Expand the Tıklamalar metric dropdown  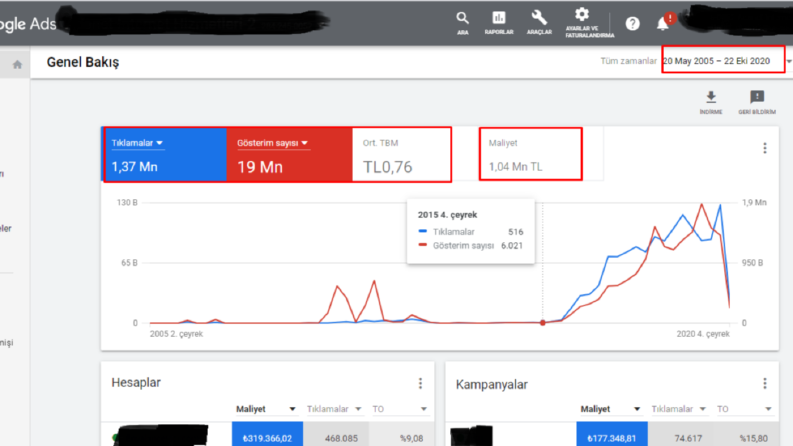pyautogui.click(x=137, y=143)
